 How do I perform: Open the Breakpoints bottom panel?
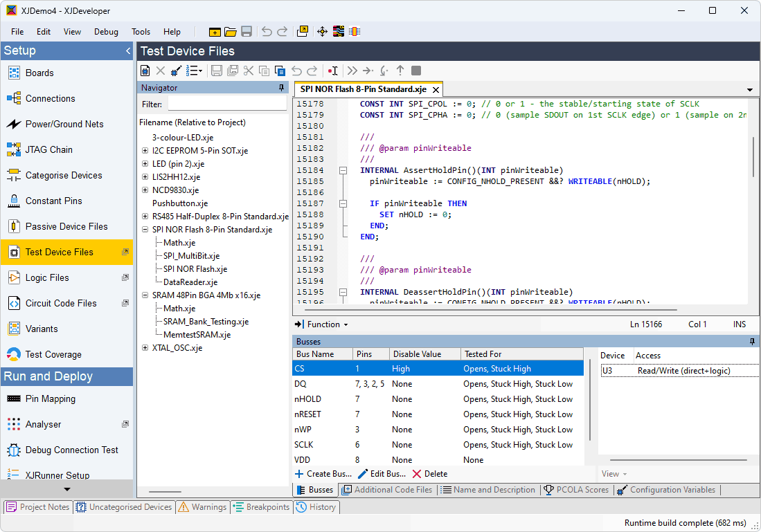[x=262, y=507]
